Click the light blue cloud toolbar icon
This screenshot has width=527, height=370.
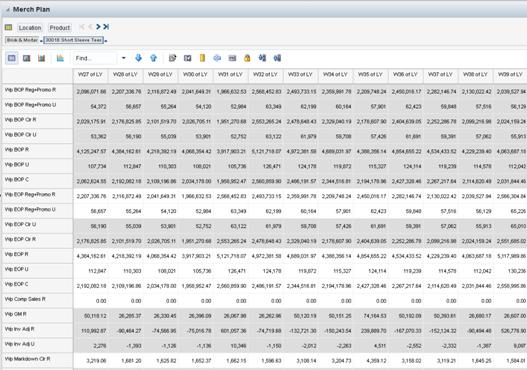pyautogui.click(x=217, y=58)
